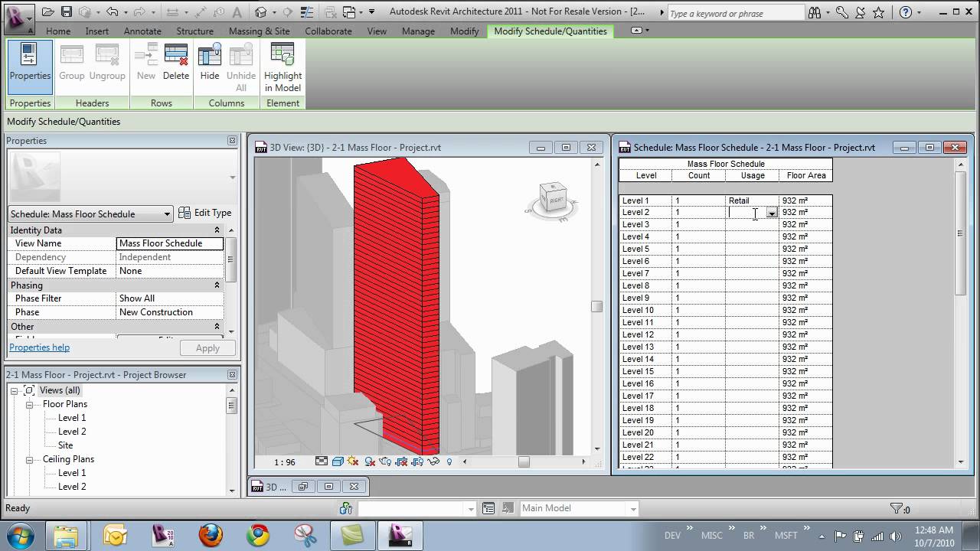Click the Apply button in Properties
Screen dimensions: 980x551
207,348
